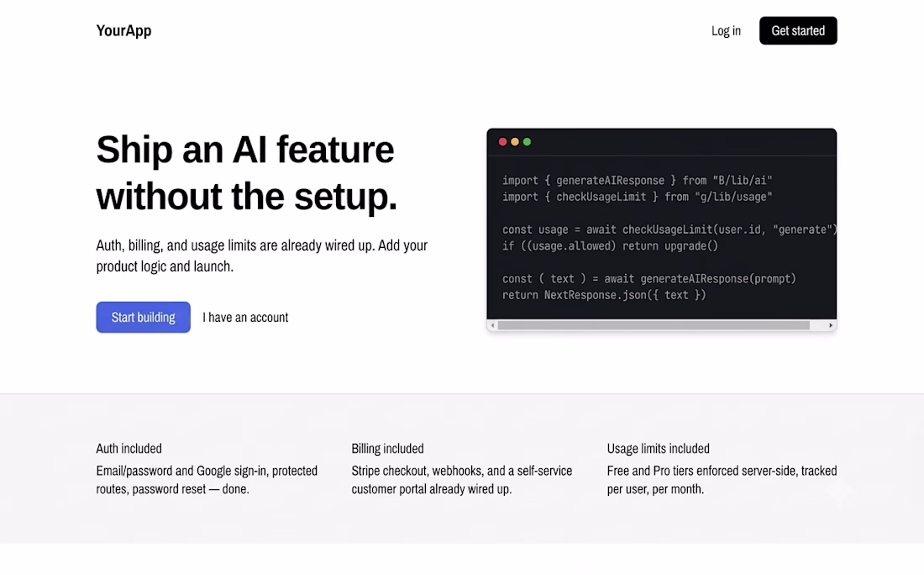
Task: Follow the I have an account link
Action: tap(245, 317)
